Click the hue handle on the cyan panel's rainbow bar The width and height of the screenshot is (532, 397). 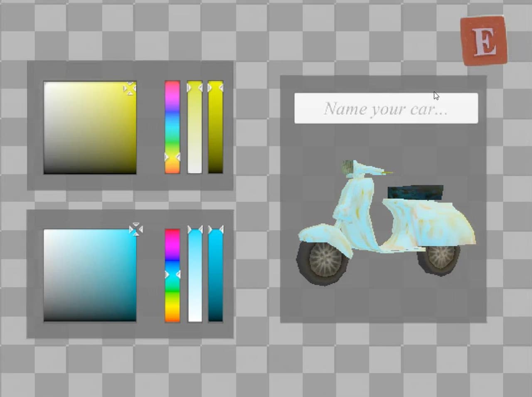(x=172, y=274)
